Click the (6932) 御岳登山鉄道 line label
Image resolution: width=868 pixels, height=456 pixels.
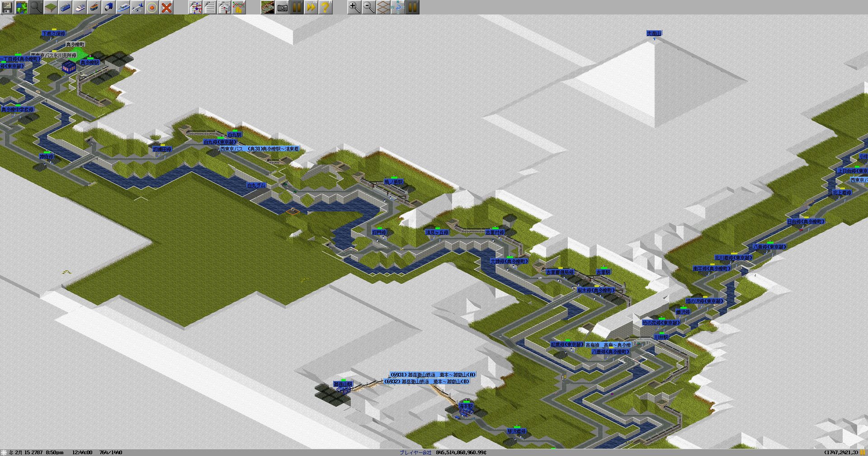(427, 381)
